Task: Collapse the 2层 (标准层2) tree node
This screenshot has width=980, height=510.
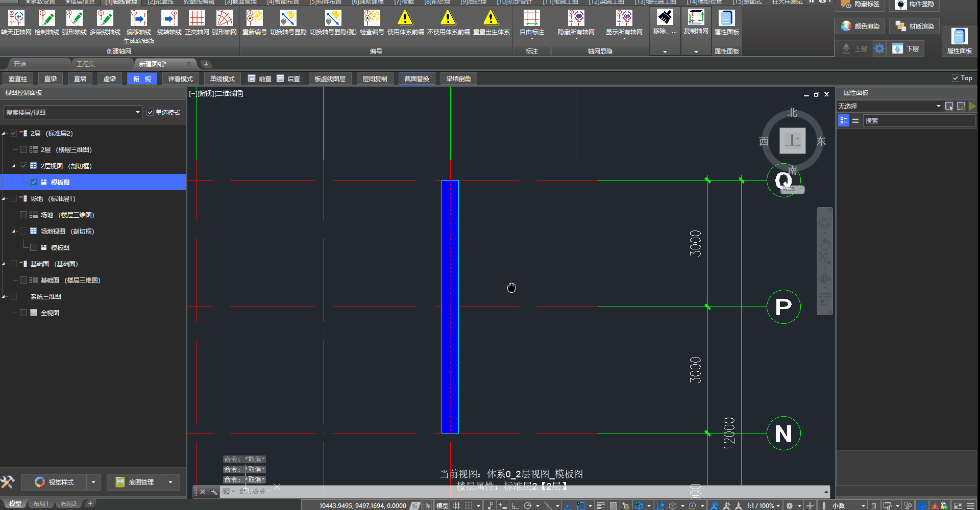Action: click(4, 134)
